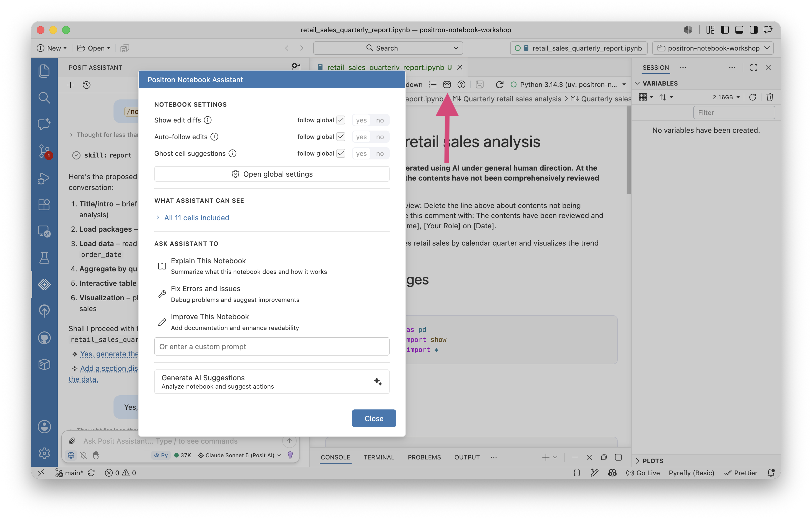Choose Fix Errors and Issues
The height and width of the screenshot is (520, 812).
272,294
